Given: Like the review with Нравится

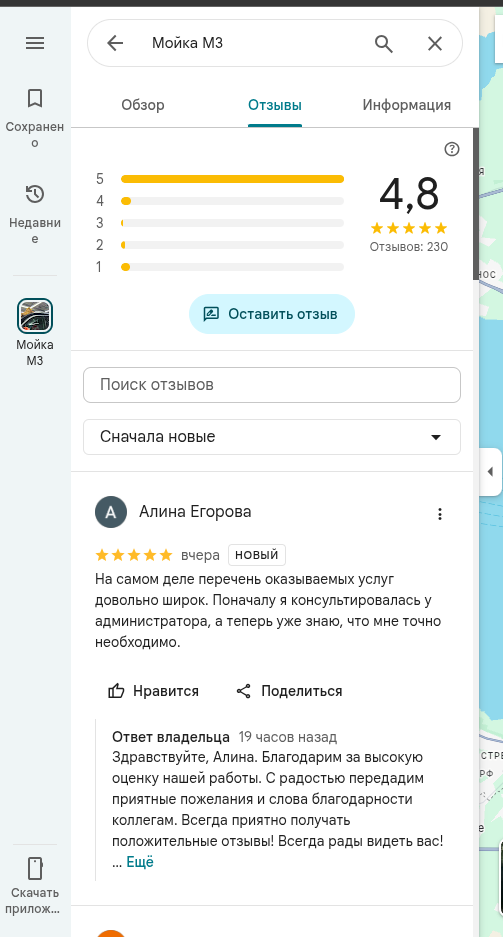Looking at the screenshot, I should point(153,691).
